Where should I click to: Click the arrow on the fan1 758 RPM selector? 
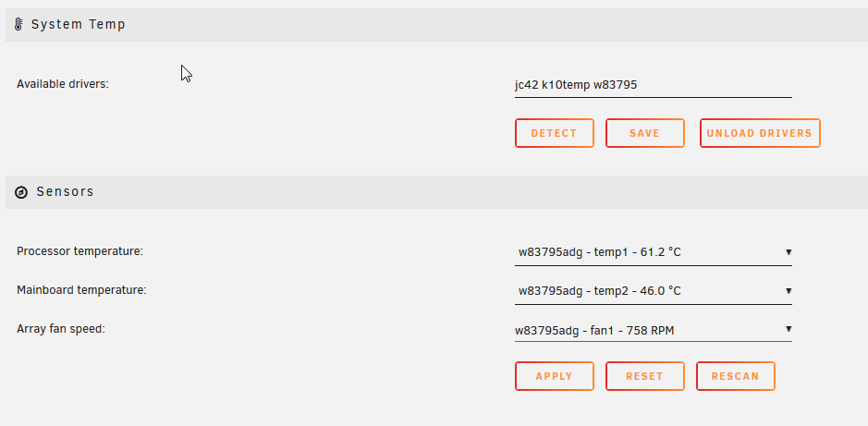[x=789, y=329]
